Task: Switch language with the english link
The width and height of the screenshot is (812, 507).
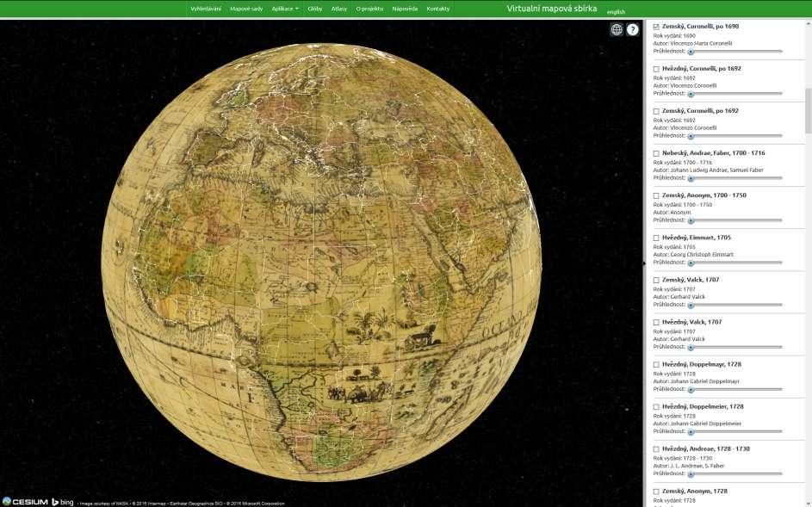Action: pos(616,11)
